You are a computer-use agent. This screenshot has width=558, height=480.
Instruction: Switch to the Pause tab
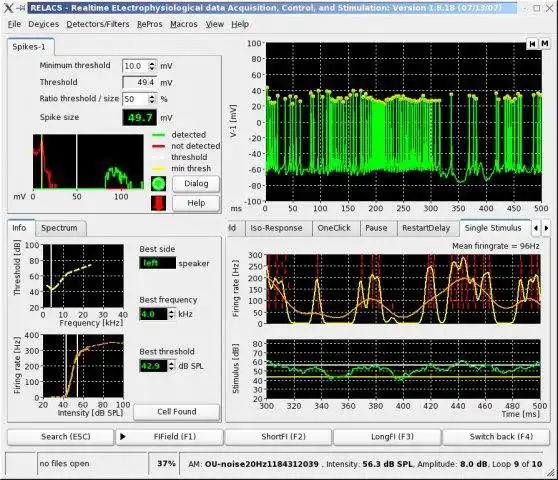[377, 228]
